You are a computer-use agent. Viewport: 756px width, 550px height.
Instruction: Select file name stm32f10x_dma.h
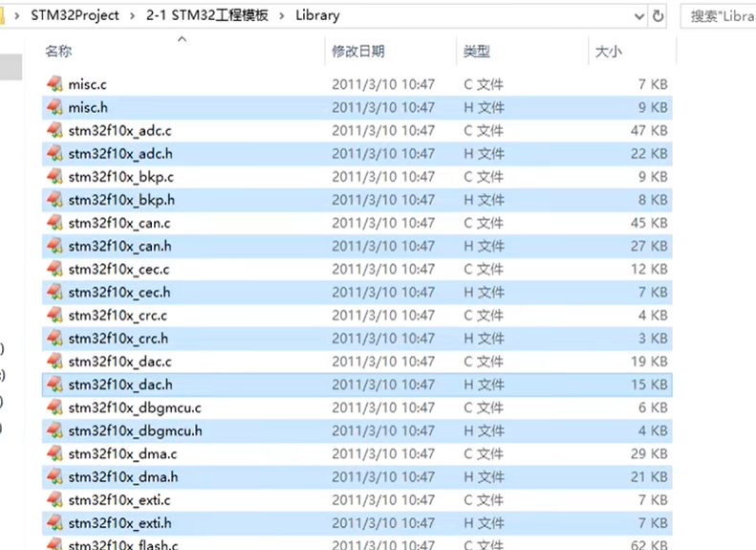point(123,477)
